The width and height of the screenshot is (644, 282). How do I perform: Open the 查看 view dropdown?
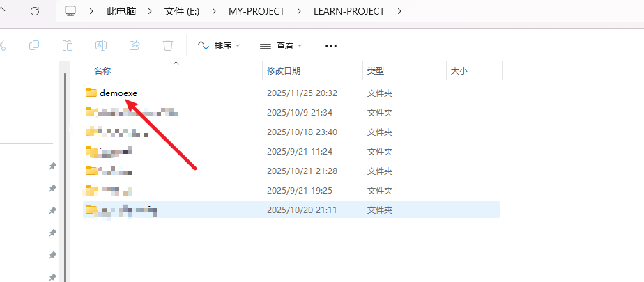[282, 45]
